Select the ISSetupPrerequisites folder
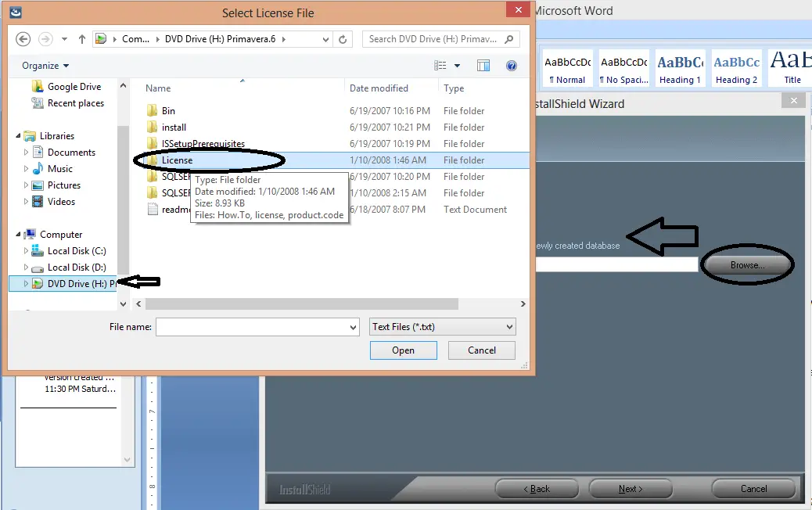Image resolution: width=812 pixels, height=510 pixels. click(x=203, y=143)
